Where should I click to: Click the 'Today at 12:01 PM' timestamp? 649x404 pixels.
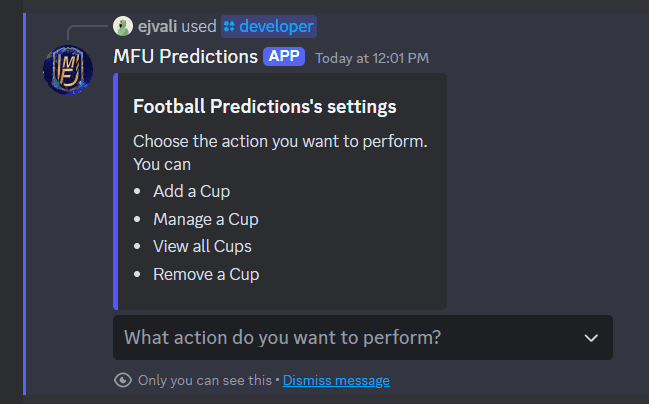click(x=372, y=58)
